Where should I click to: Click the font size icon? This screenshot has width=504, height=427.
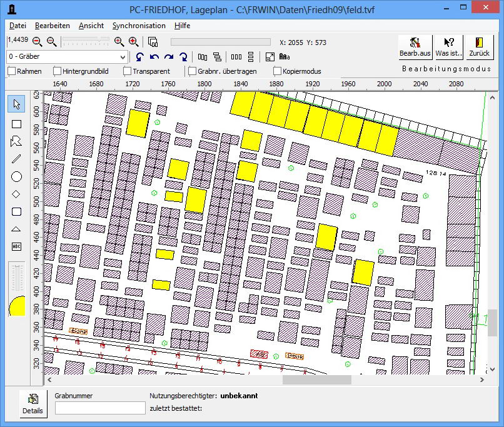coord(285,57)
